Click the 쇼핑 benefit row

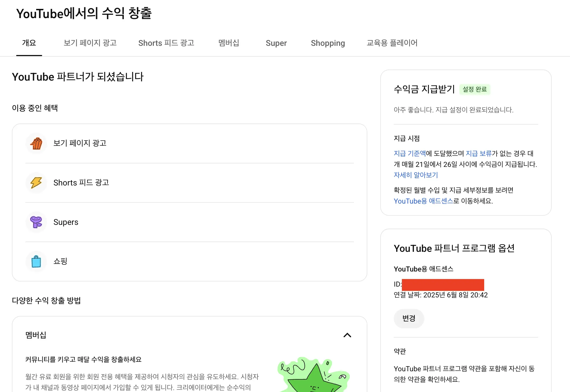189,261
